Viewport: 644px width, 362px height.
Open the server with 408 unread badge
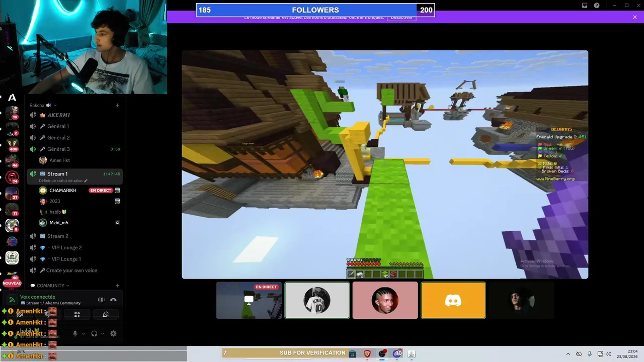(12, 145)
